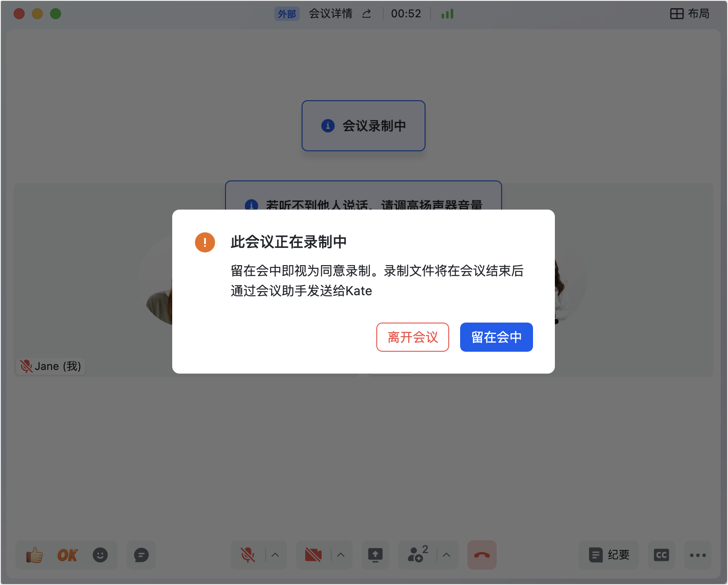The width and height of the screenshot is (728, 585).
Task: Open the chat panel
Action: point(141,555)
